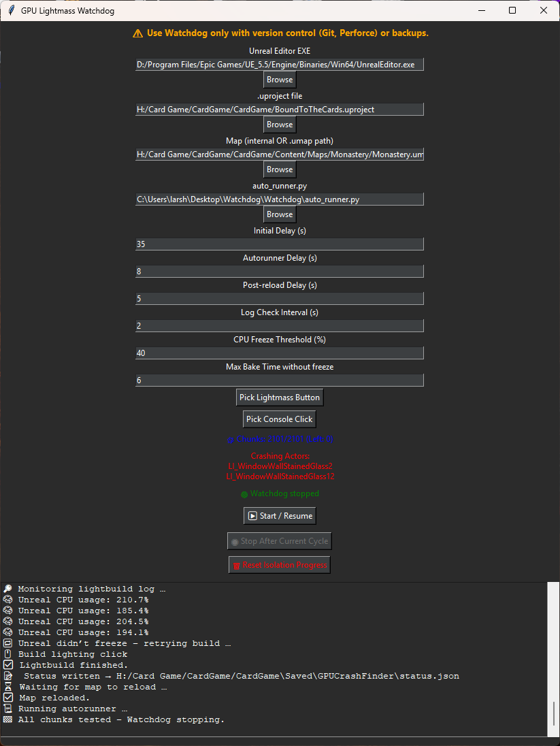Click the play icon on Start / Resume
This screenshot has width=560, height=746.
click(252, 516)
